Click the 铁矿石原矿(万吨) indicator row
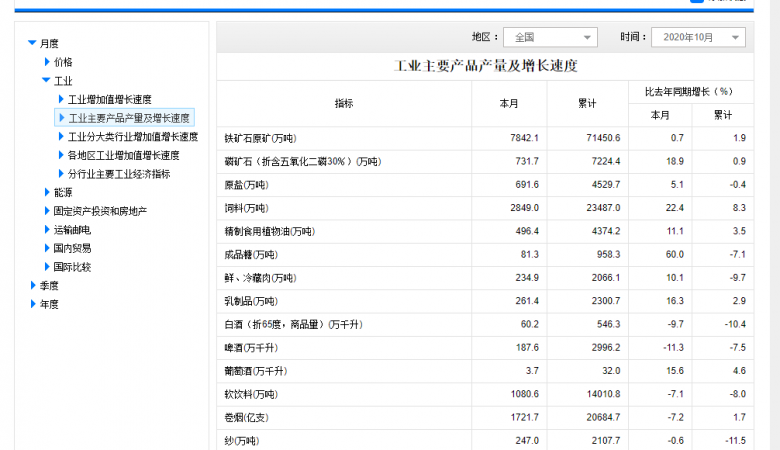 tap(260, 137)
